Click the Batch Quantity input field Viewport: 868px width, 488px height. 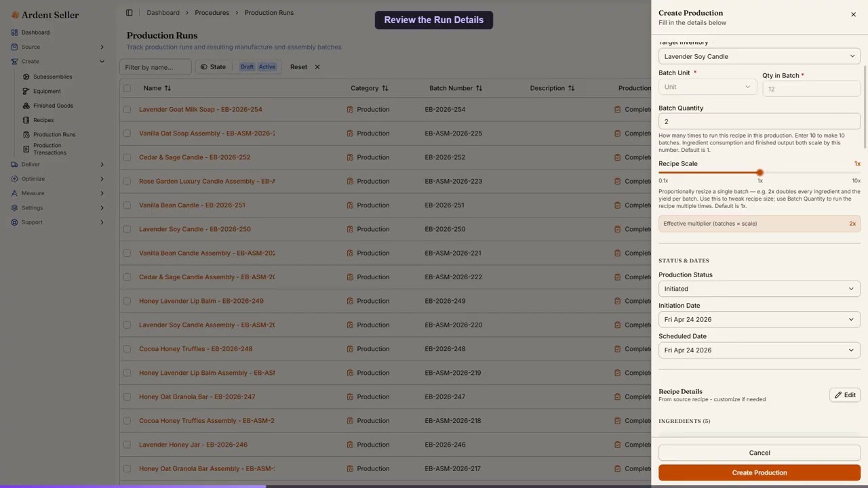[759, 121]
